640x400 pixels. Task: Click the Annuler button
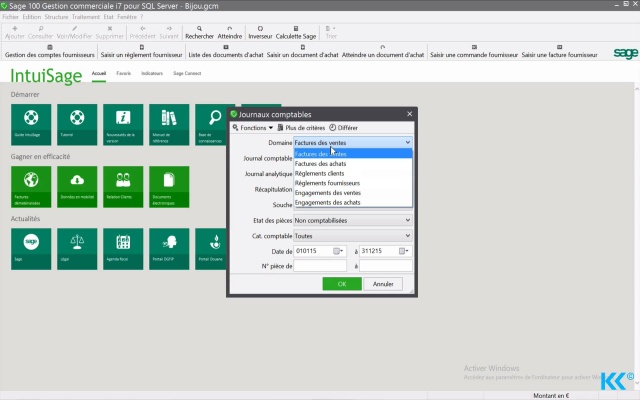click(x=383, y=284)
